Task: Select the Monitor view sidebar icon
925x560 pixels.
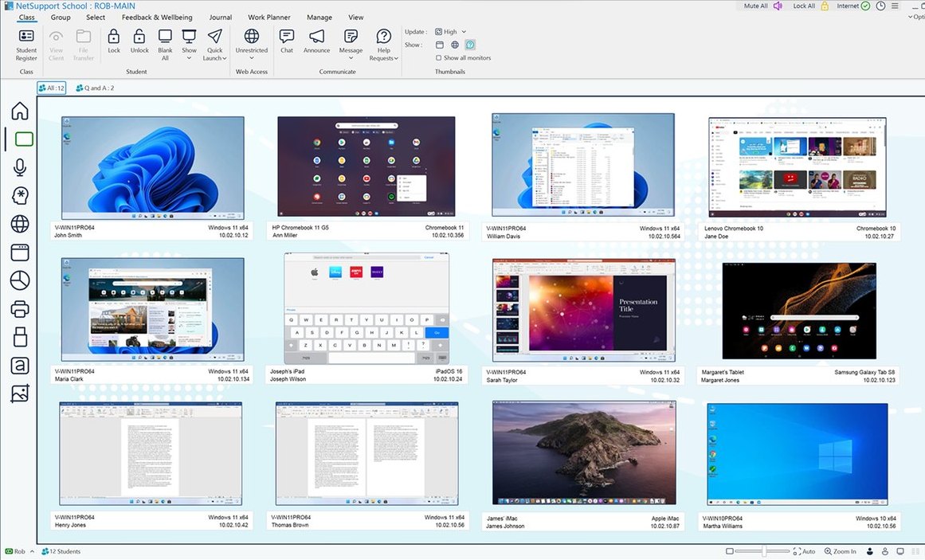Action: (x=24, y=139)
